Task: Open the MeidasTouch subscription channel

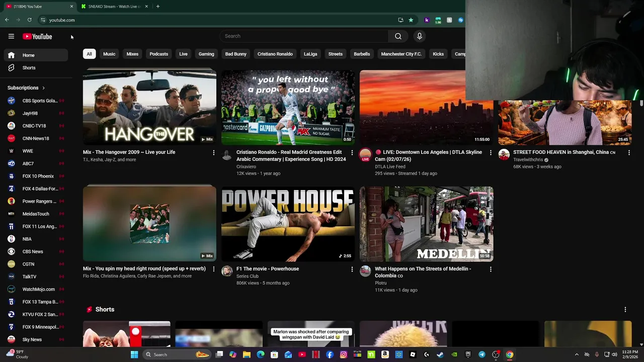Action: click(x=36, y=214)
